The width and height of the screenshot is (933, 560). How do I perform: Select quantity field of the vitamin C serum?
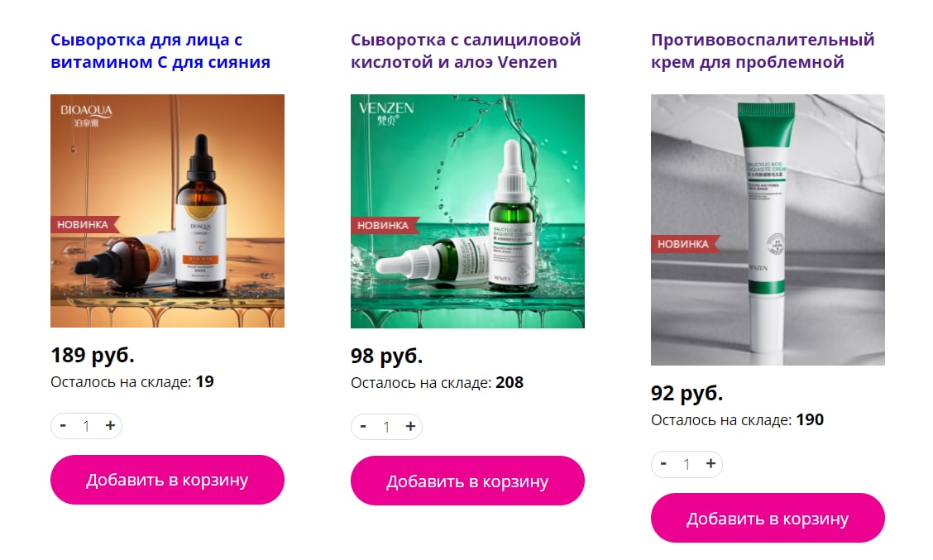tap(86, 426)
